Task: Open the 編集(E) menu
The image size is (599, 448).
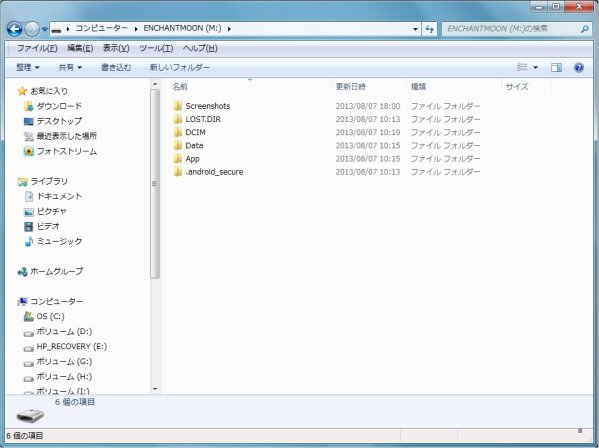Action: coord(80,48)
